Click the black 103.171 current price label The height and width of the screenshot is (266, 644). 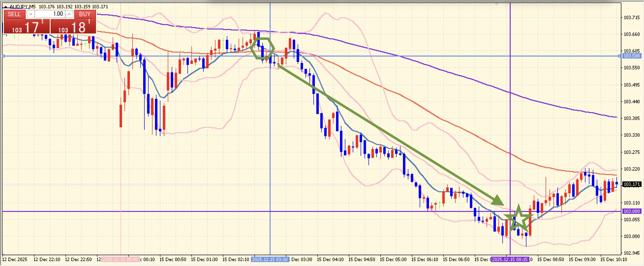tap(631, 184)
